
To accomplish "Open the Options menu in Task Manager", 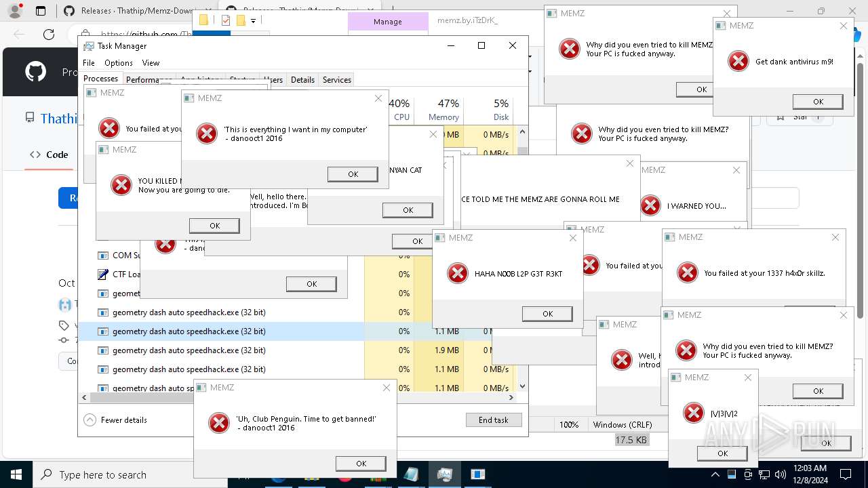I will [x=119, y=63].
